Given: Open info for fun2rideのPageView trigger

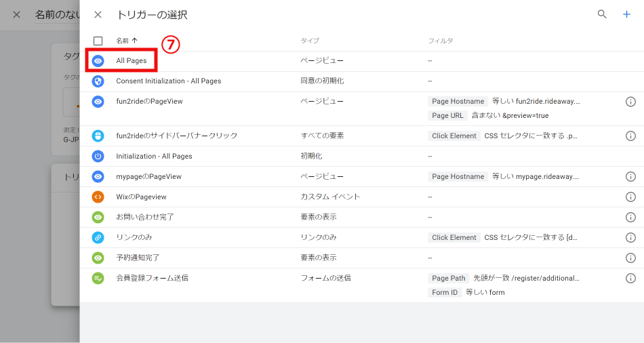Looking at the screenshot, I should tap(630, 102).
